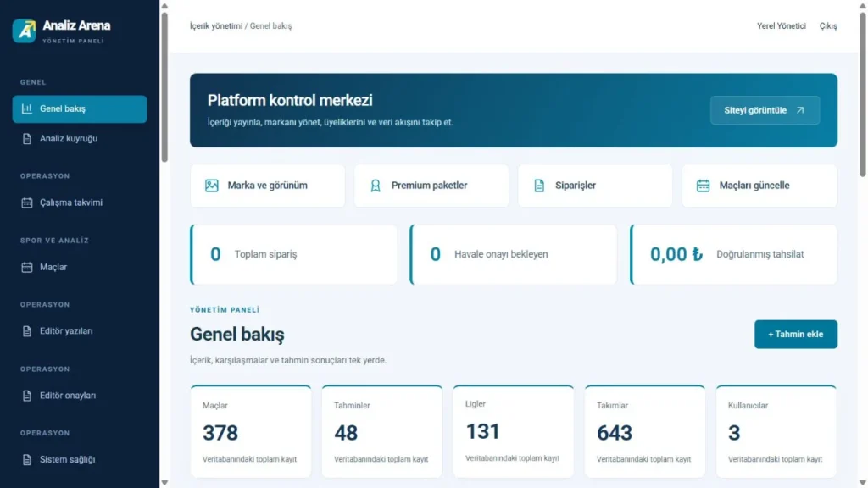Viewport: 868px width, 488px height.
Task: Open Editör onayları from the sidebar
Action: [80, 396]
